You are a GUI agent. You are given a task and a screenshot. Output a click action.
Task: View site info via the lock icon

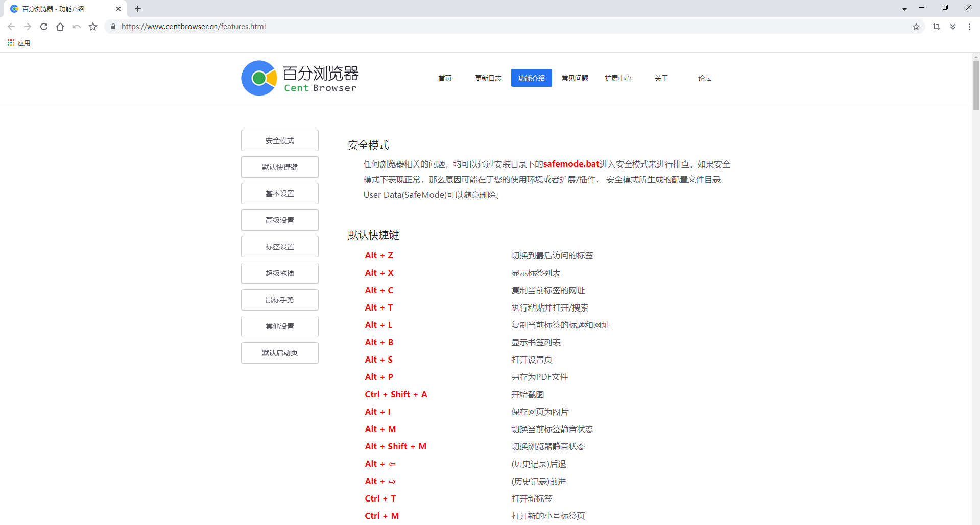point(113,27)
